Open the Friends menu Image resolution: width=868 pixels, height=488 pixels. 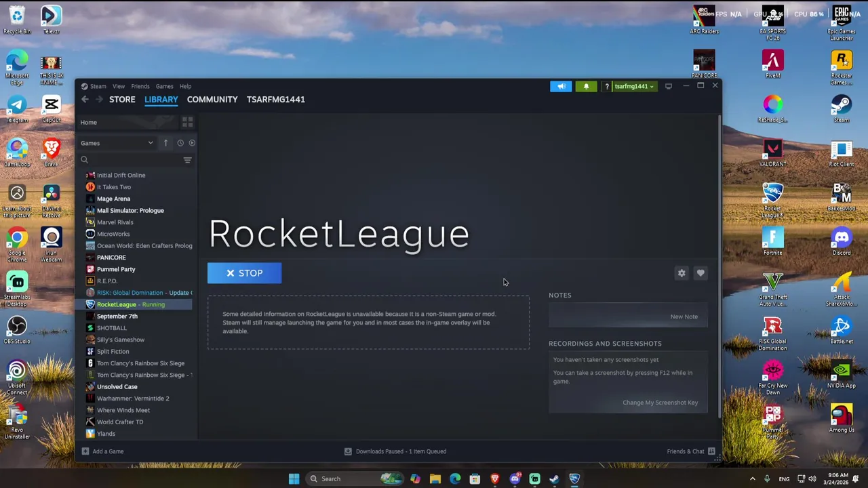point(140,86)
